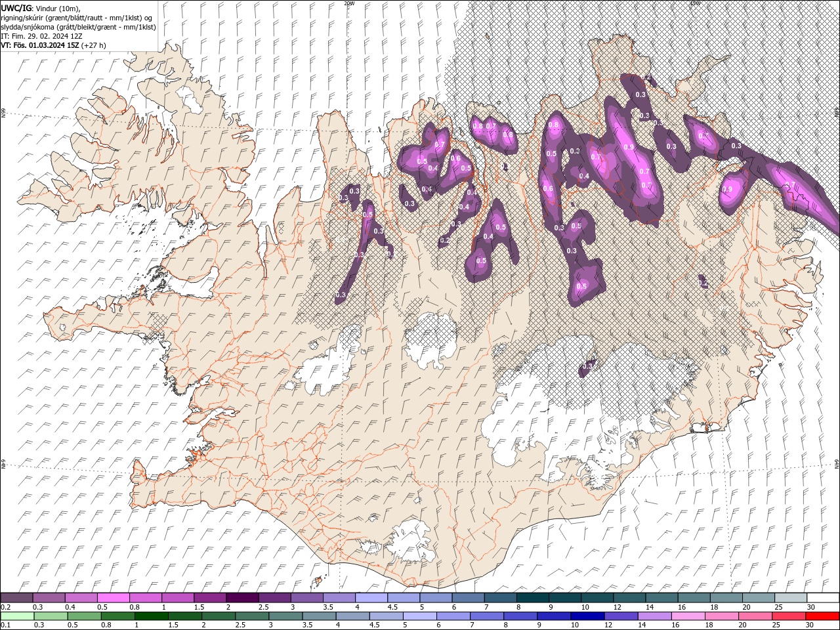Viewport: 840px width, 630px height.
Task: Pick the rain legend swatch starting at 0.5
Action: click(84, 616)
